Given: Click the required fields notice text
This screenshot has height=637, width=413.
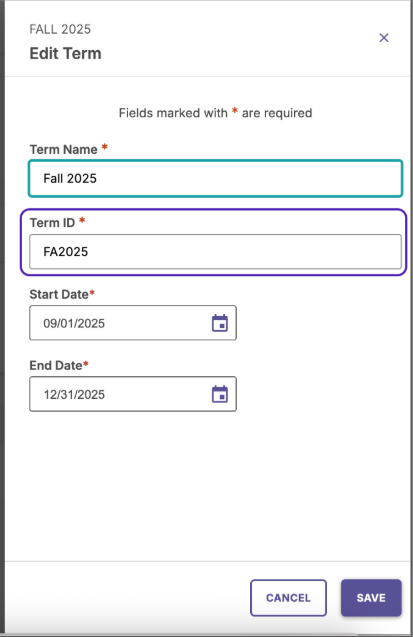Looking at the screenshot, I should pos(215,113).
